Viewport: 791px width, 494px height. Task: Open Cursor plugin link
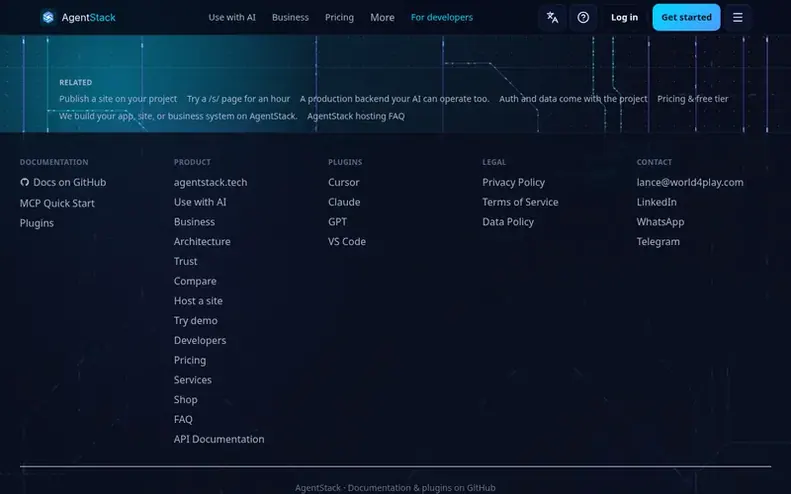[344, 182]
